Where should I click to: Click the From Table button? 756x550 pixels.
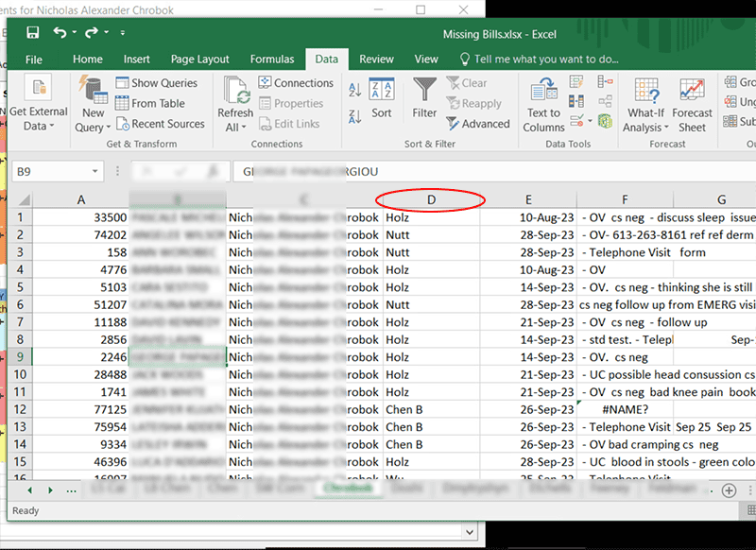[149, 104]
